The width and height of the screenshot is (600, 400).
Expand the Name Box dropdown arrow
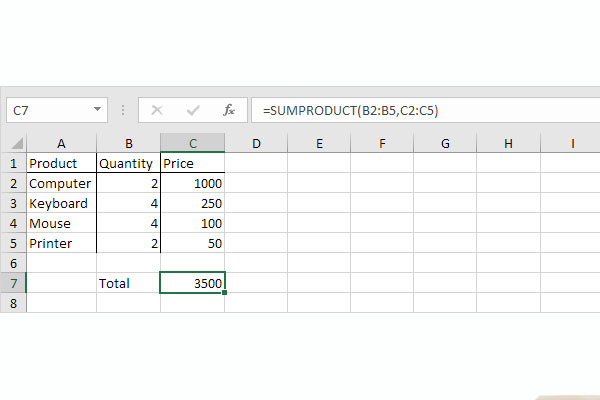[98, 109]
